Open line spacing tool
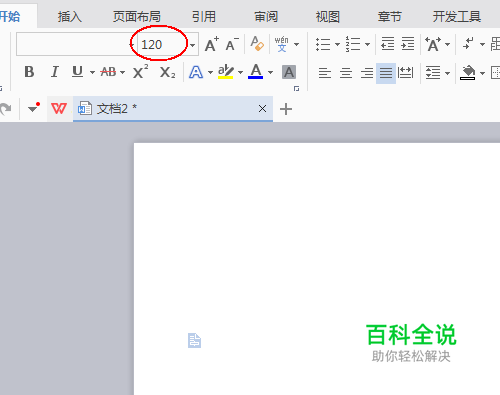The image size is (500, 395). [x=433, y=72]
